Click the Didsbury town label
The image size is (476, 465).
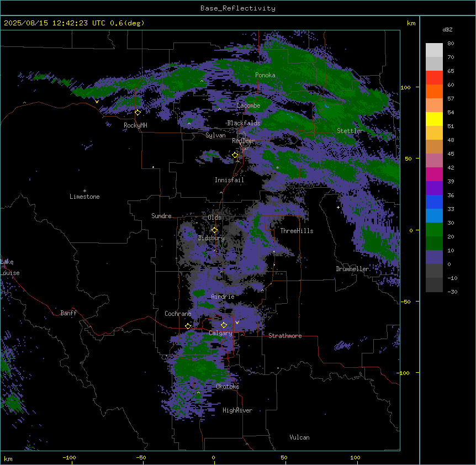[211, 238]
